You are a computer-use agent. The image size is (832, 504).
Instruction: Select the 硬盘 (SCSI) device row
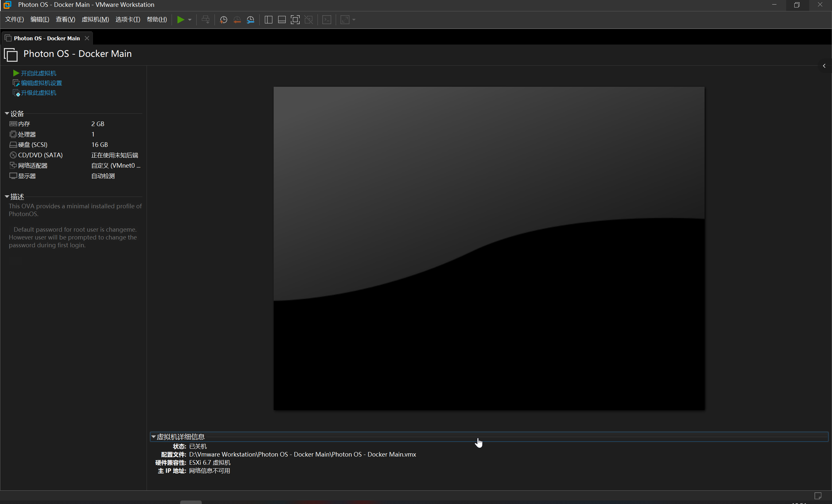[75, 145]
